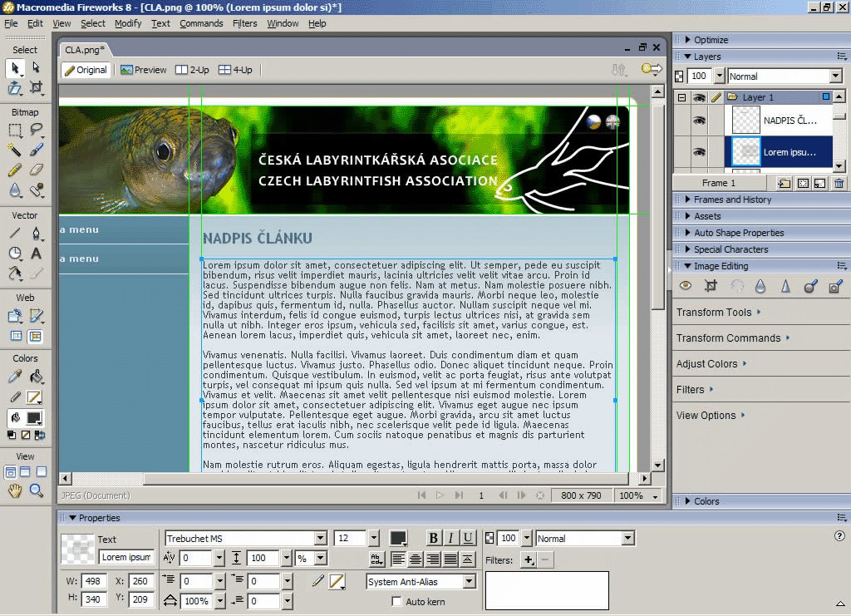Select the Zoom tool
This screenshot has width=851, height=616.
(x=36, y=490)
